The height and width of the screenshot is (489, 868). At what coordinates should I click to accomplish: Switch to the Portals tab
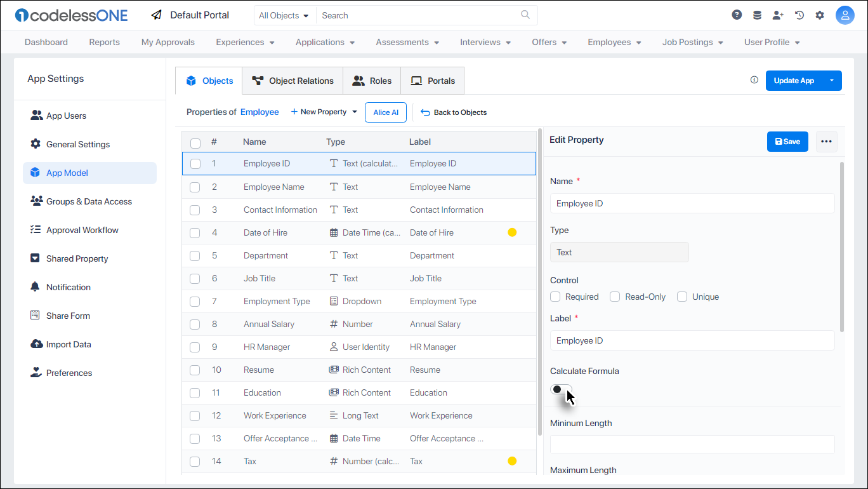[433, 81]
